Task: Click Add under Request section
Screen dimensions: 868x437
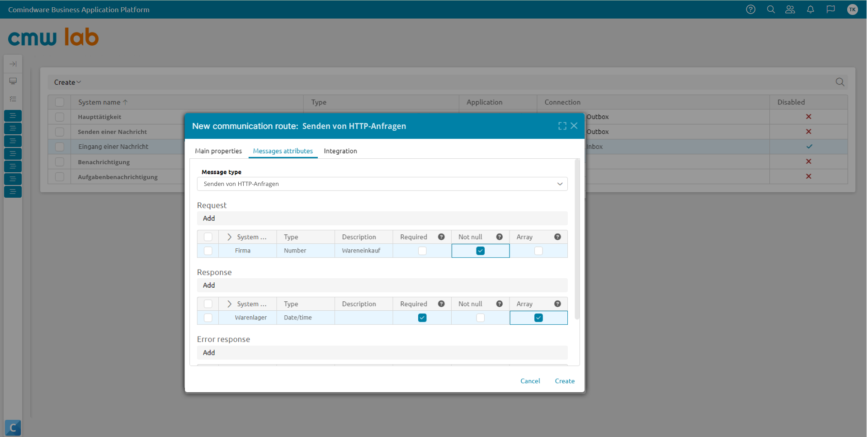Action: [x=209, y=218]
